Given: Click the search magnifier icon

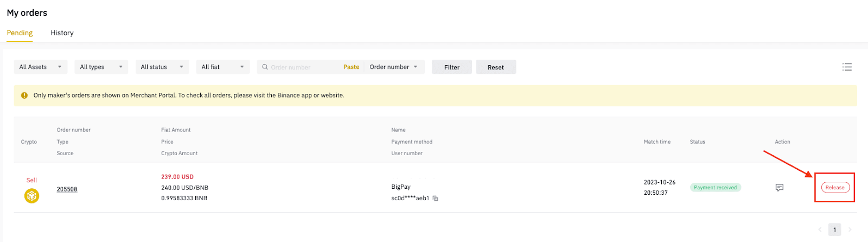Looking at the screenshot, I should pyautogui.click(x=265, y=67).
